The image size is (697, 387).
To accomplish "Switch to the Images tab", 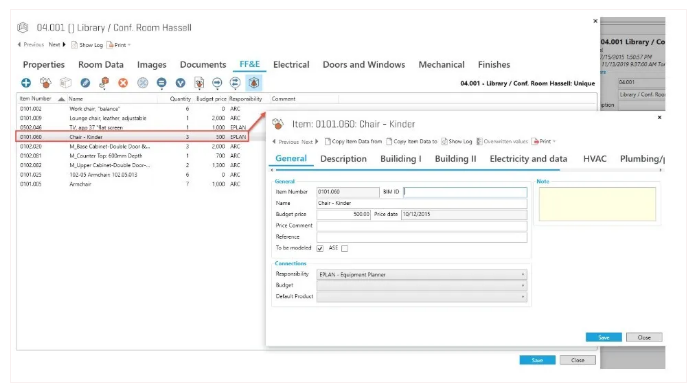I will click(152, 65).
